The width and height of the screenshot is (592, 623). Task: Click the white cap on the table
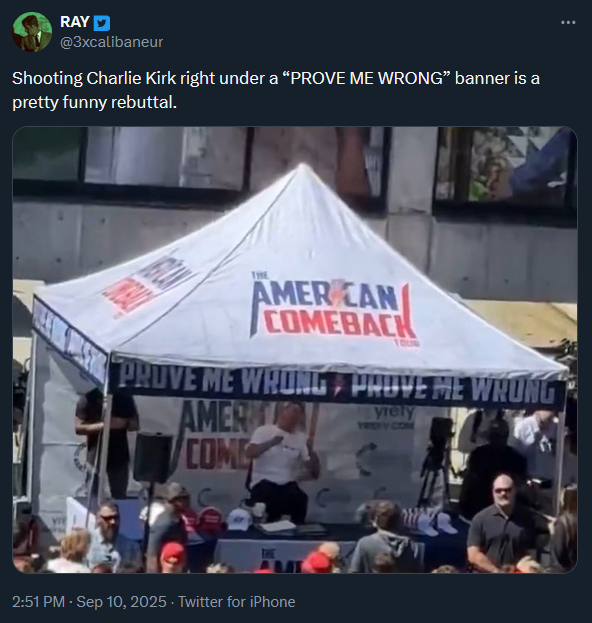coord(239,519)
